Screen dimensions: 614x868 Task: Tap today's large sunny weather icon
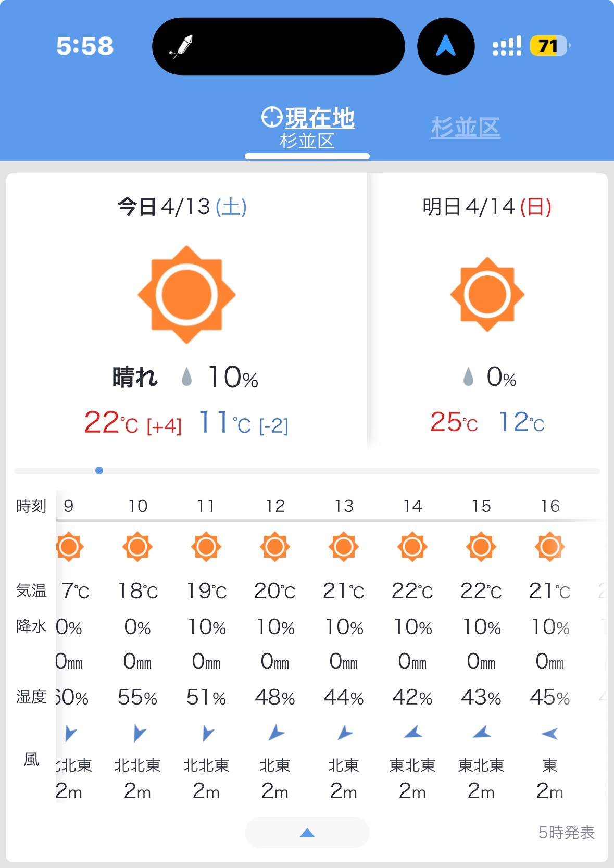pos(186,295)
